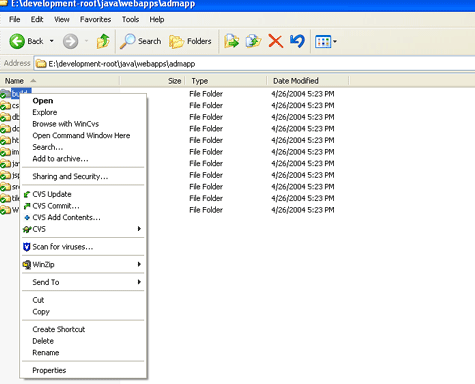Click the Move To toolbar icon

click(232, 41)
